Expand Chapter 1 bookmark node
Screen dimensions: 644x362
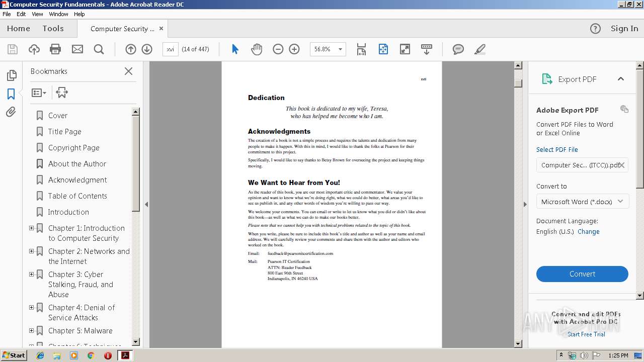pyautogui.click(x=32, y=228)
